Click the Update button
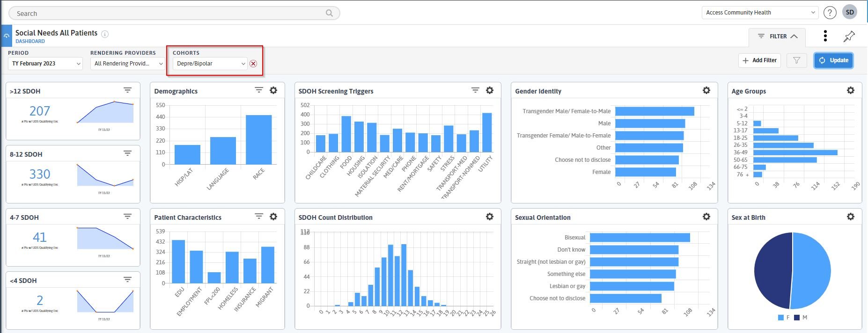This screenshot has width=868, height=333. [x=833, y=60]
